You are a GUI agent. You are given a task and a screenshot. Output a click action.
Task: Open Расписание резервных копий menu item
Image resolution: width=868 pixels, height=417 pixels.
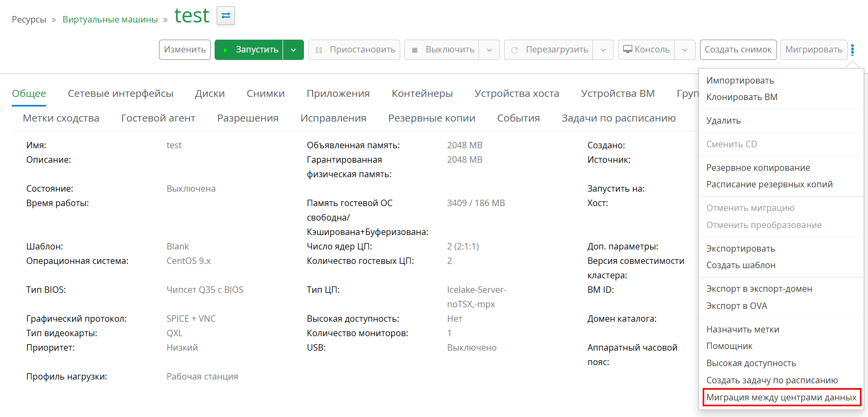[770, 184]
